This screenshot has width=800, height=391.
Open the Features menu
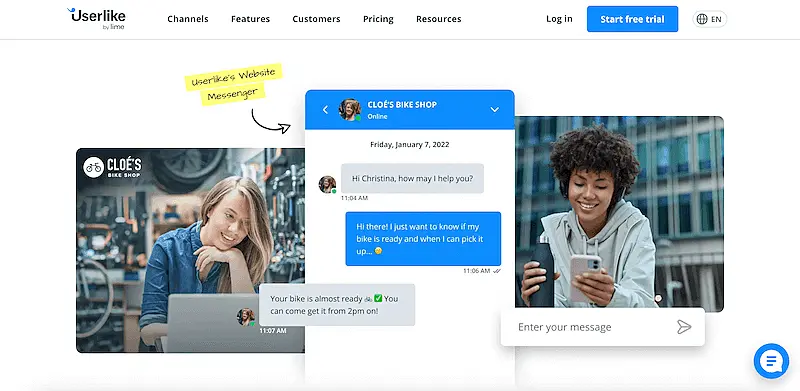pyautogui.click(x=251, y=19)
